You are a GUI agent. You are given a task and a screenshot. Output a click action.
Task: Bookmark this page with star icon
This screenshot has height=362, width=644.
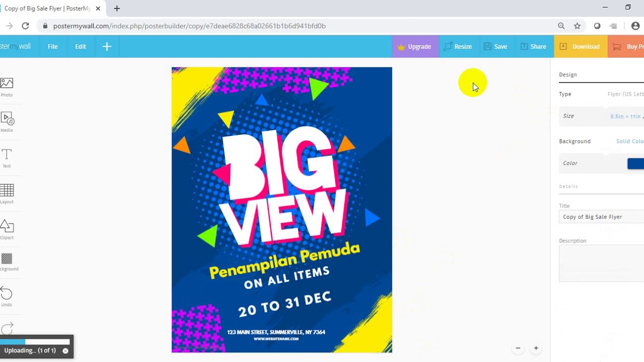[x=577, y=26]
